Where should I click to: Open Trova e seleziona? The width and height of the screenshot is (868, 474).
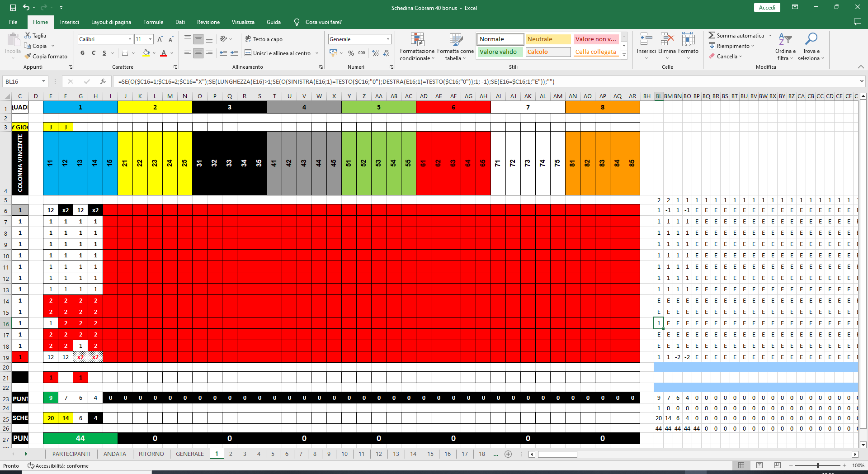[x=811, y=47]
